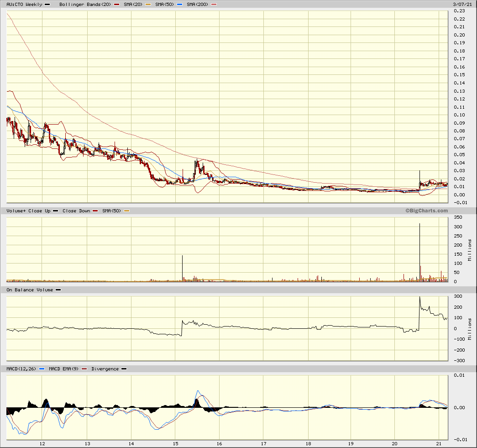Click the black swatch beside AU:CTO Weekly
This screenshot has width=477, height=448.
[47, 5]
